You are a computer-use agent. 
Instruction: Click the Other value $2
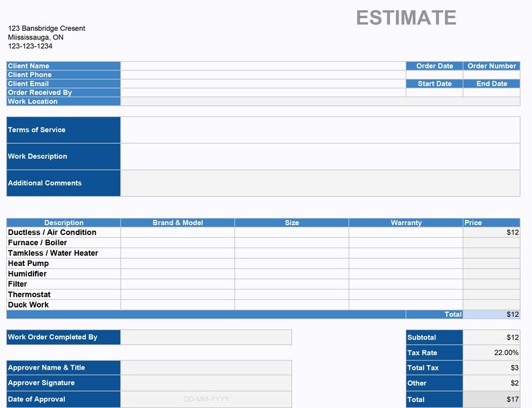pos(492,383)
